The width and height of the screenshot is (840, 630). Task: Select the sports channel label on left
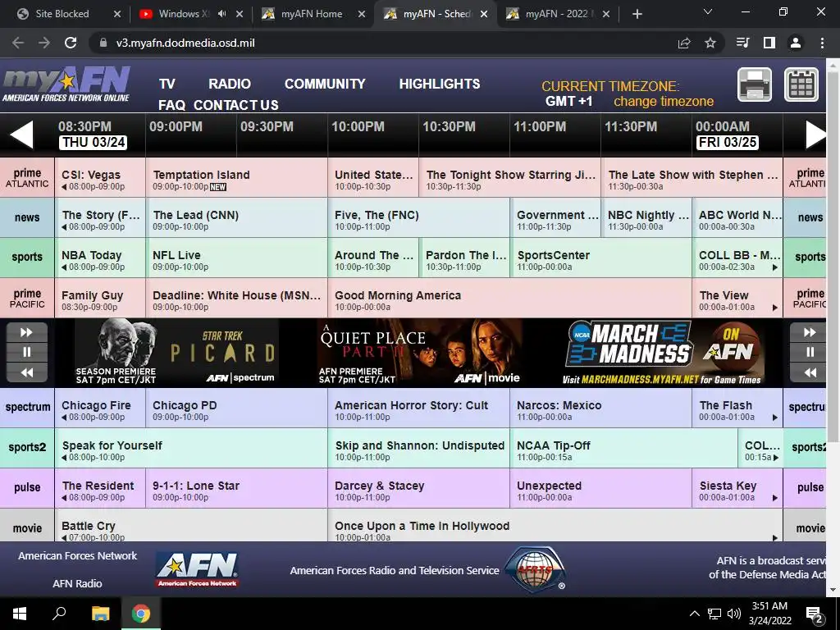[x=27, y=257]
